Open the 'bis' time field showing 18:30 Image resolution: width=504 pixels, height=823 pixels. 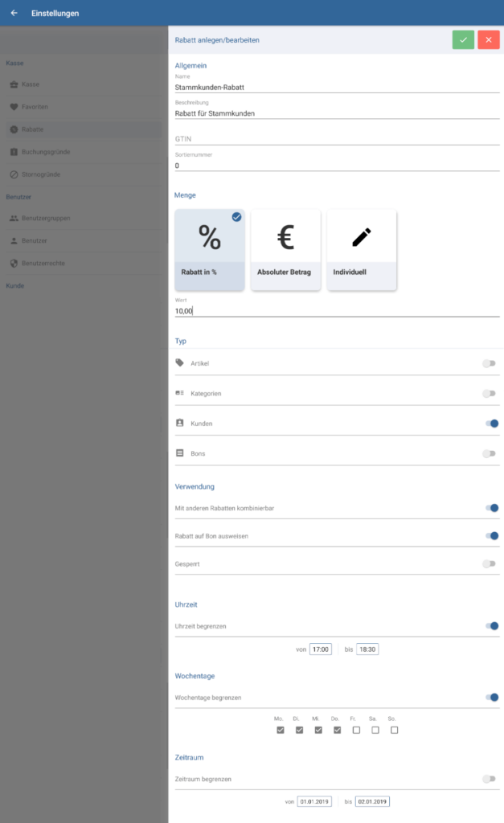pyautogui.click(x=367, y=649)
